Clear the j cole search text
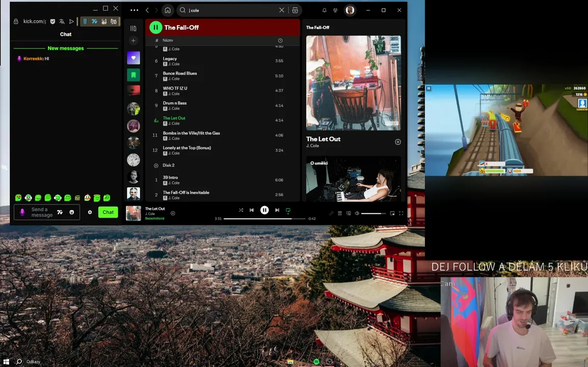Viewport: 588px width, 367px height. pyautogui.click(x=282, y=10)
